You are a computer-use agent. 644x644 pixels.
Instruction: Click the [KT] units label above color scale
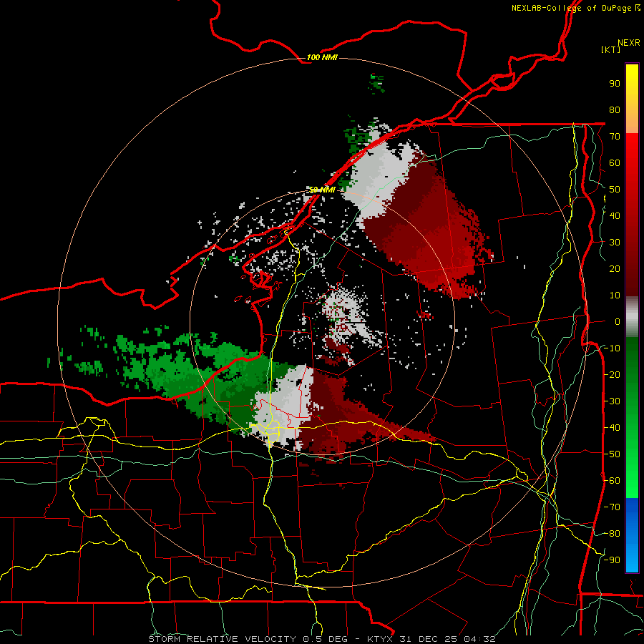click(x=611, y=49)
